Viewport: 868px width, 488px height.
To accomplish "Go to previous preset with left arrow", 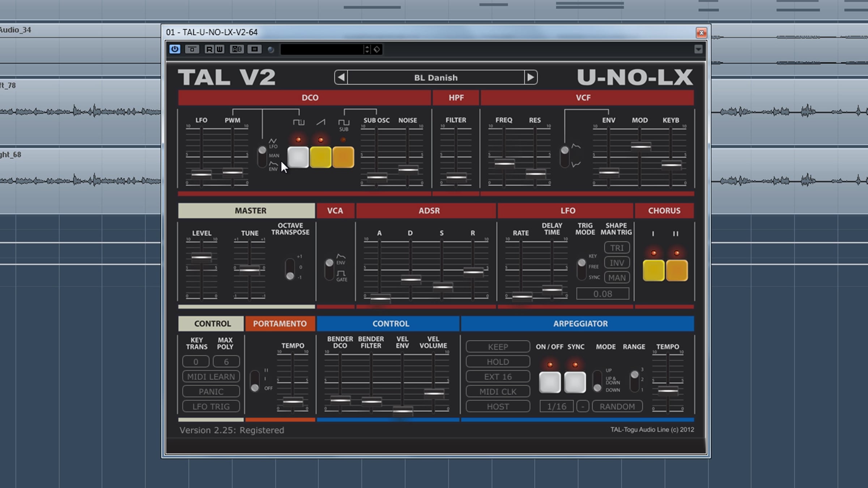I will [341, 77].
